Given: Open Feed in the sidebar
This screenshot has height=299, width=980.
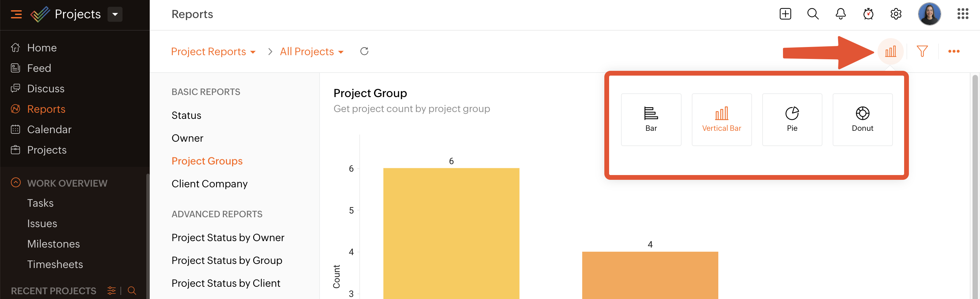Looking at the screenshot, I should point(39,68).
